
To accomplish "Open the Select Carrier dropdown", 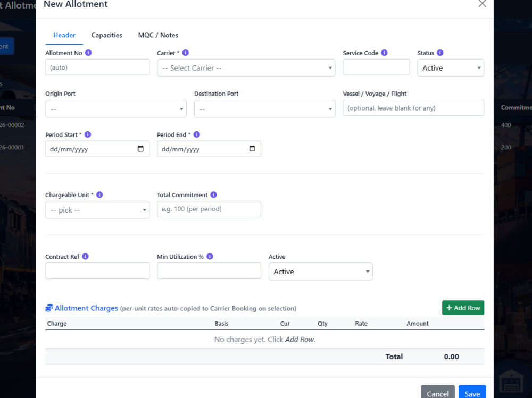I will tap(246, 68).
